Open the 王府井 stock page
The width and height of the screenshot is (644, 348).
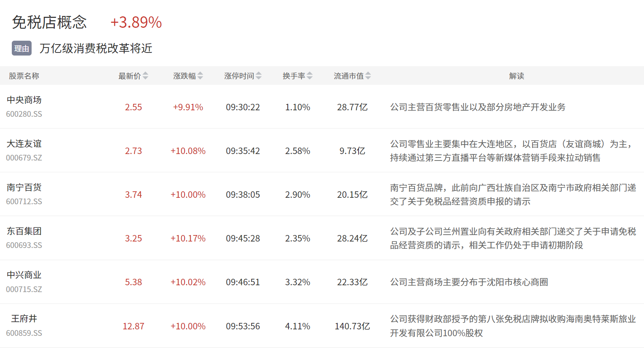tap(24, 319)
